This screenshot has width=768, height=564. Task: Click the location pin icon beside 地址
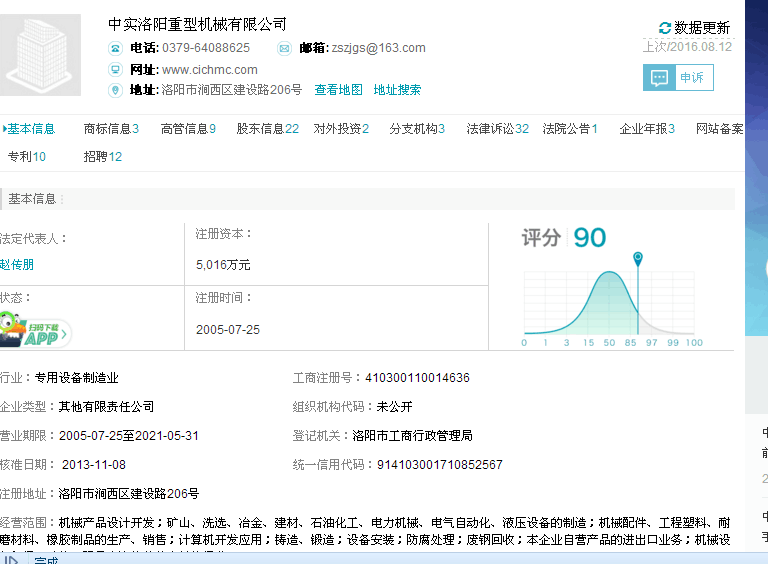[115, 90]
